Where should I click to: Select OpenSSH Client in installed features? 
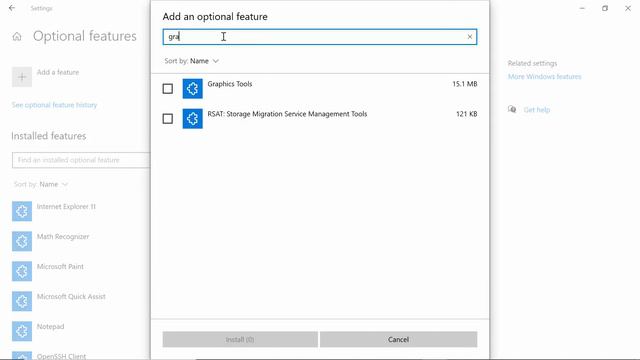tap(61, 356)
